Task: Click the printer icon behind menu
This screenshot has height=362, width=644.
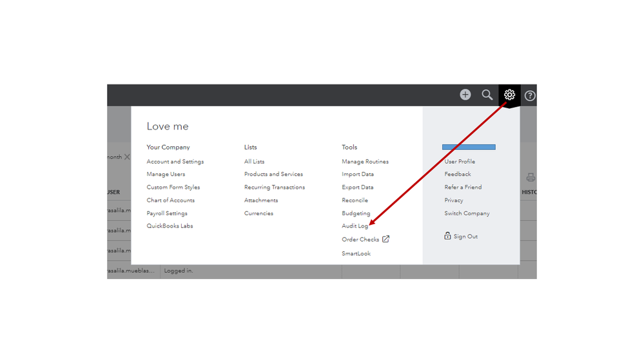Action: coord(531,177)
